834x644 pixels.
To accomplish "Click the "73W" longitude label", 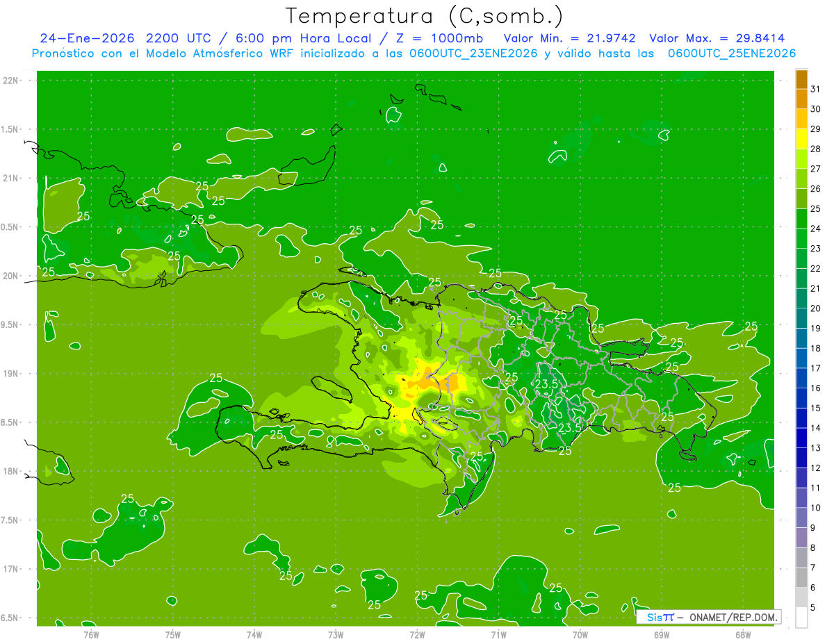I will coord(336,634).
